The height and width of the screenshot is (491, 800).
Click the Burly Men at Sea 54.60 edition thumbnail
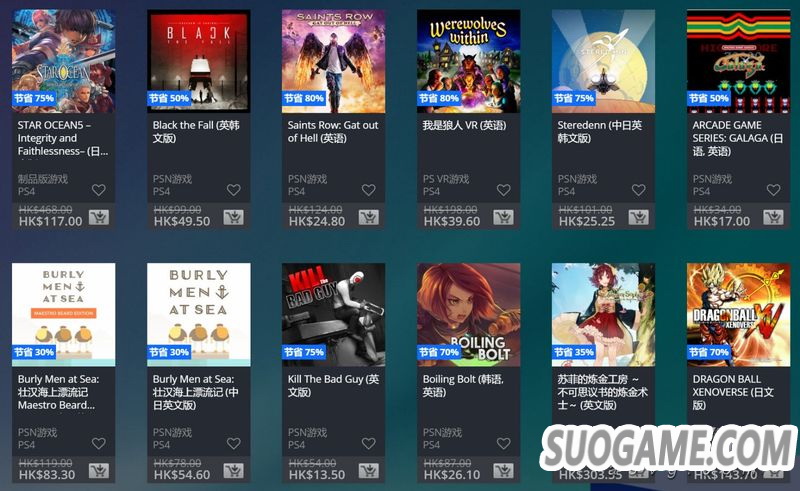(199, 314)
